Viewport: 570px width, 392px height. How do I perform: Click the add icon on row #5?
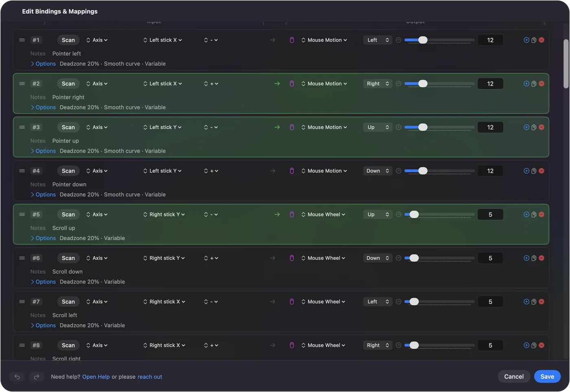(x=526, y=214)
